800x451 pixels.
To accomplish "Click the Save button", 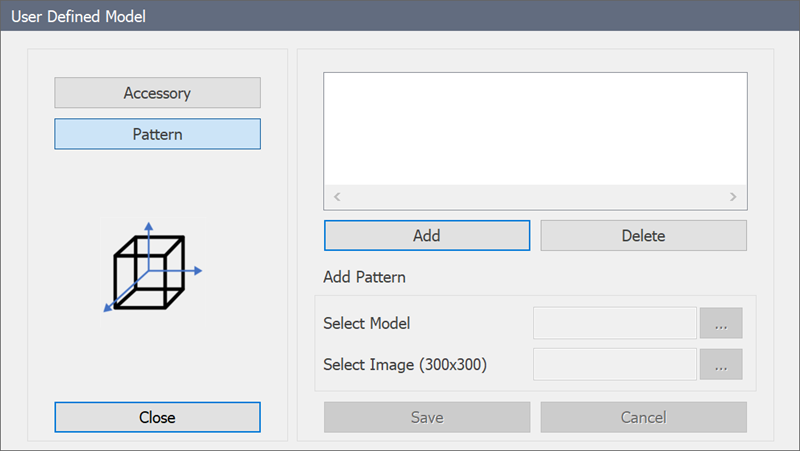I will tap(427, 417).
